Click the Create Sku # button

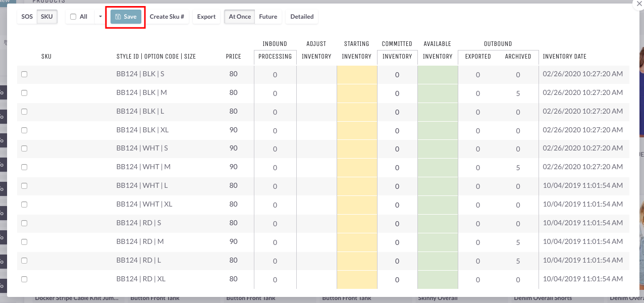coord(167,17)
